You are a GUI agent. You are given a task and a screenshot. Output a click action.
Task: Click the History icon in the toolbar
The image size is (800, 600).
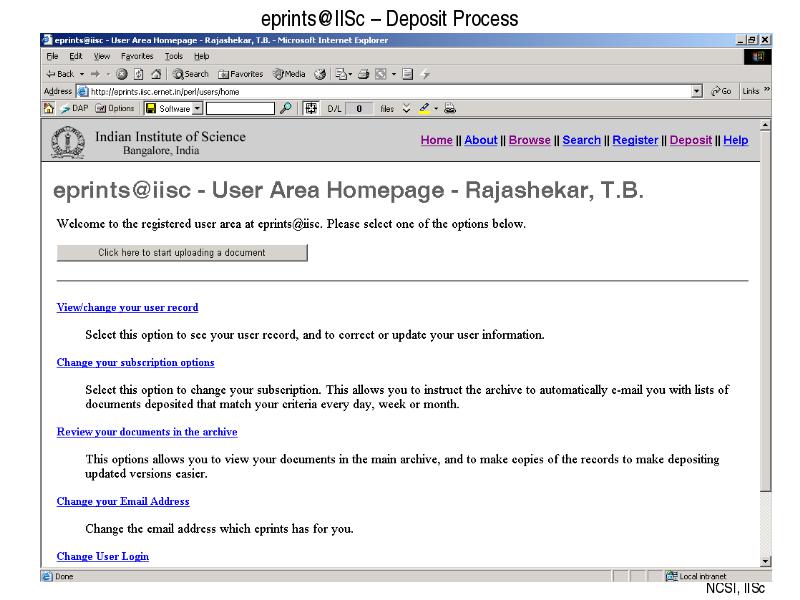[x=320, y=74]
